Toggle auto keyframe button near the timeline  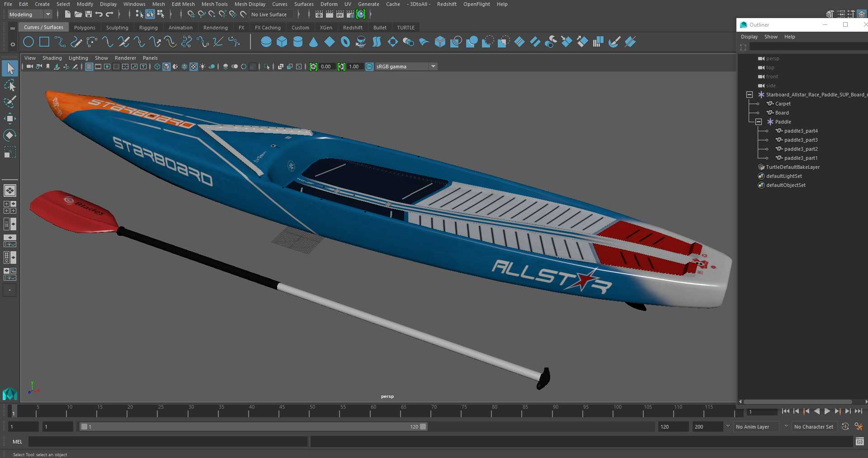tap(845, 426)
